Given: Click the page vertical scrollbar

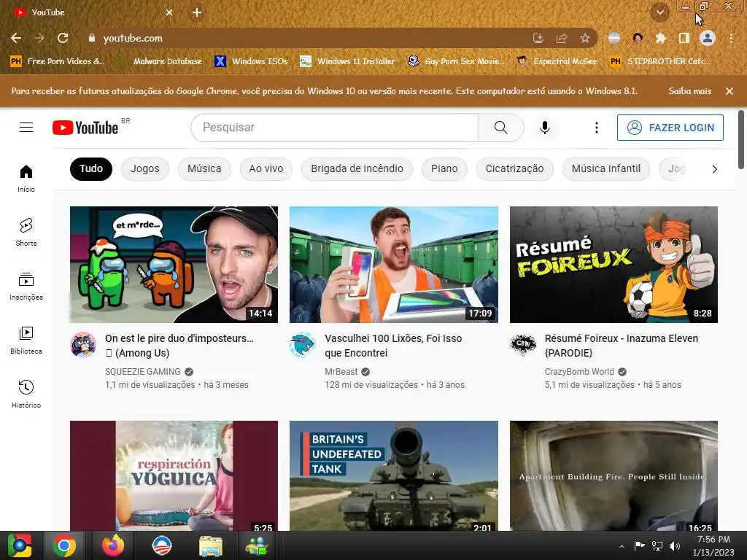Looking at the screenshot, I should tap(741, 139).
